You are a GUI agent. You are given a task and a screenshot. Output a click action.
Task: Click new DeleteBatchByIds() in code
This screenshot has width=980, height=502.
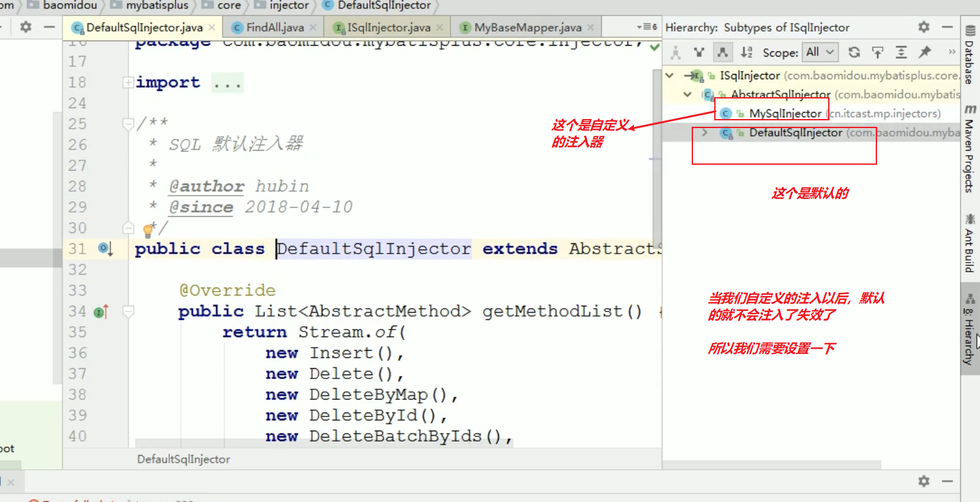click(x=389, y=436)
